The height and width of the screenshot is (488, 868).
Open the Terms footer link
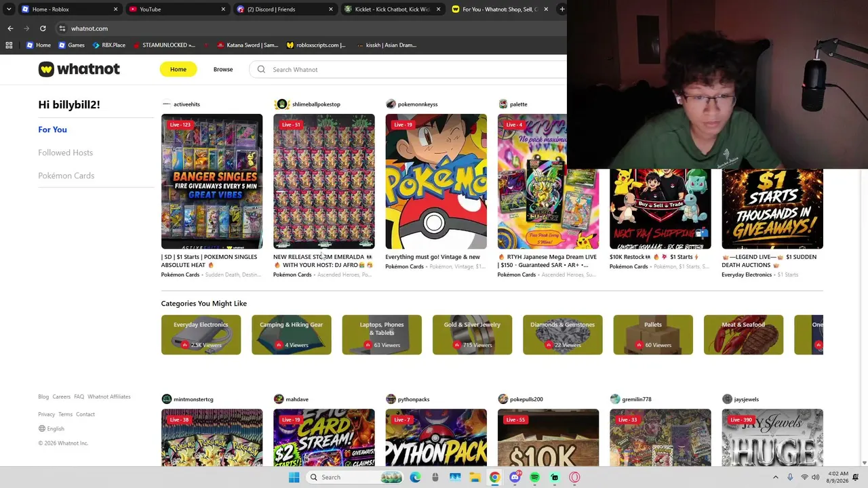(65, 414)
